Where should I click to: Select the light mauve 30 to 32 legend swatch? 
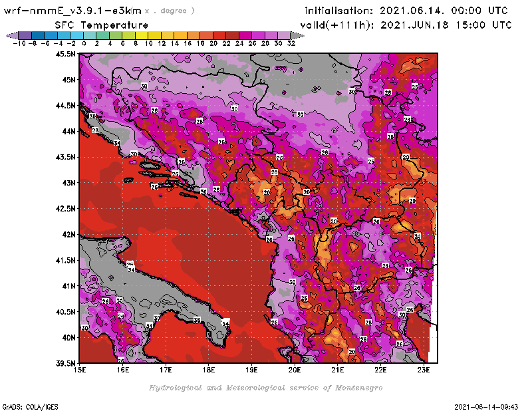point(284,35)
